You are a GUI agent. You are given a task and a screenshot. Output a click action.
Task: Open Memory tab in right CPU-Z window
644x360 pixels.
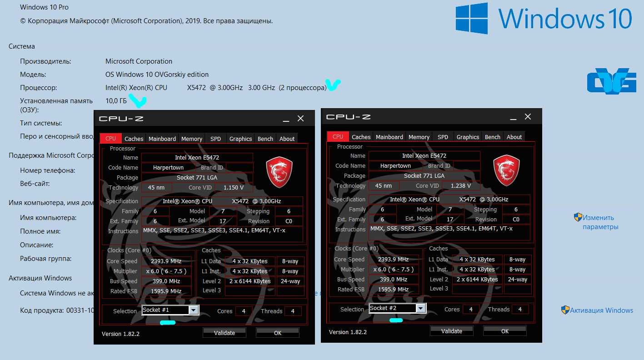tap(419, 137)
